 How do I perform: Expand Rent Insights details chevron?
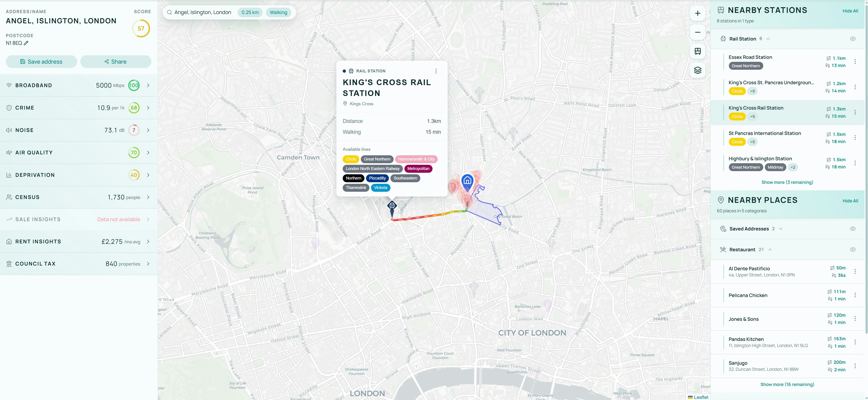(x=148, y=242)
